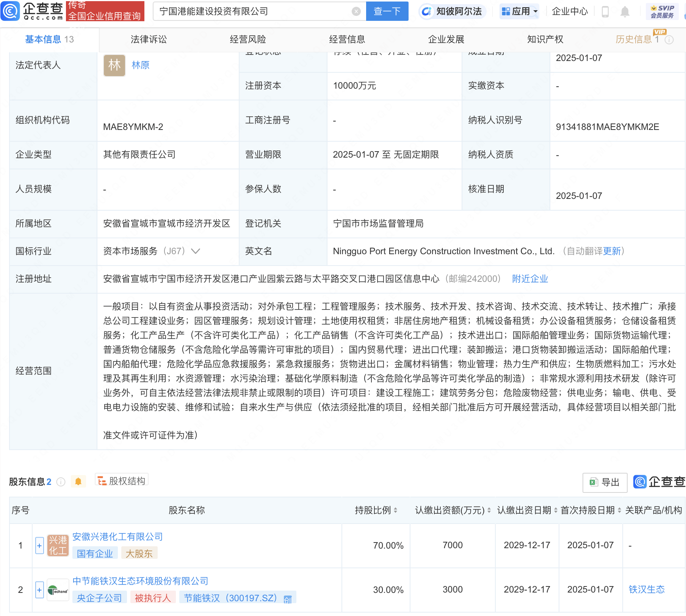Click the 国有企业 tag
The height and width of the screenshot is (616, 686).
95,554
